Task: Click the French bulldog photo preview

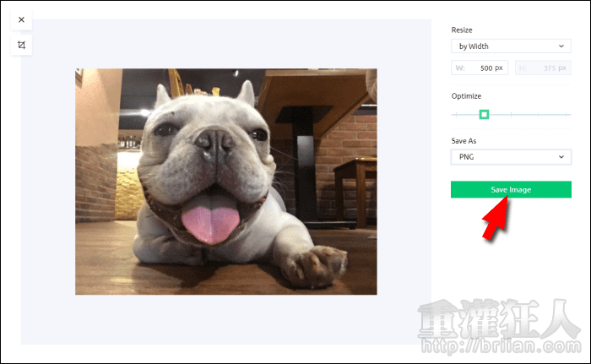Action: click(225, 181)
